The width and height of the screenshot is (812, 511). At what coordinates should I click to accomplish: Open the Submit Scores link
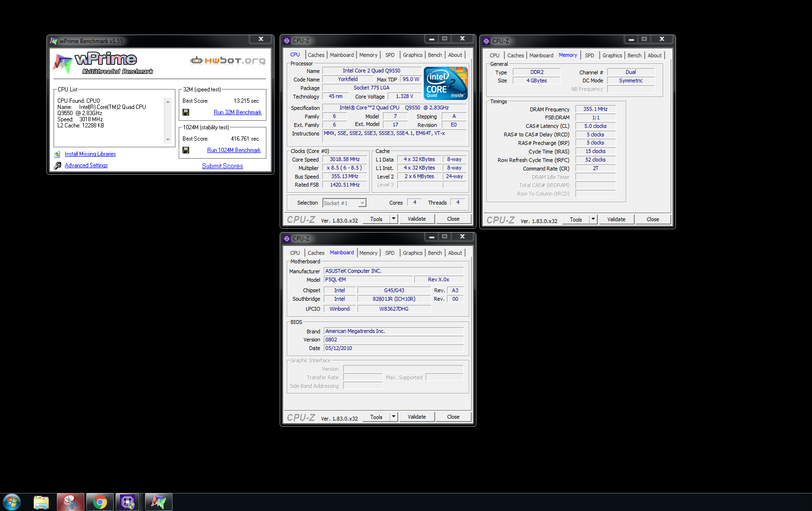(222, 166)
